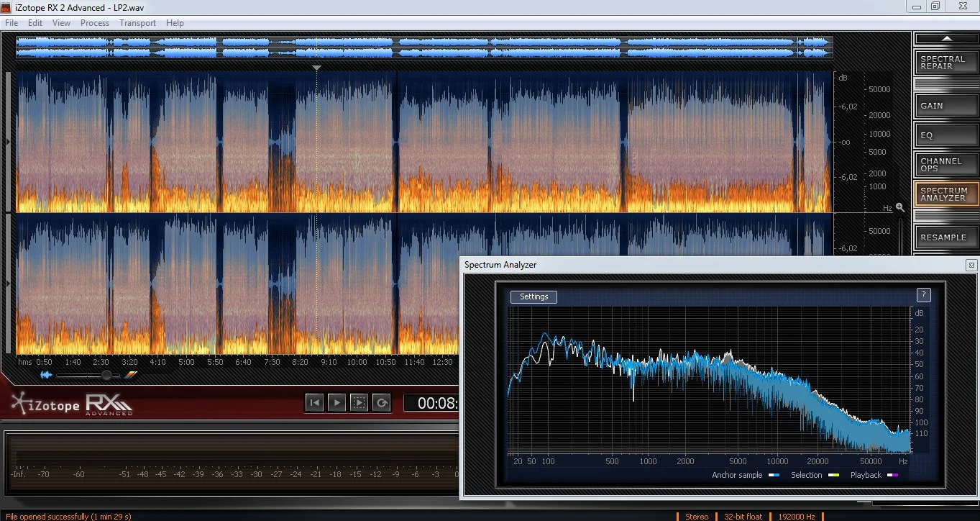Open the Process menu
980x521 pixels.
coord(95,23)
